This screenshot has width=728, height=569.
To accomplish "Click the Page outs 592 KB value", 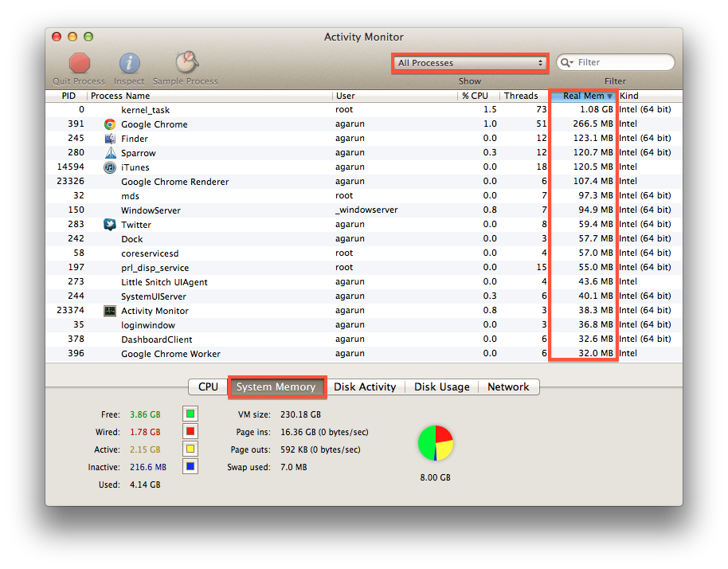I will [320, 449].
